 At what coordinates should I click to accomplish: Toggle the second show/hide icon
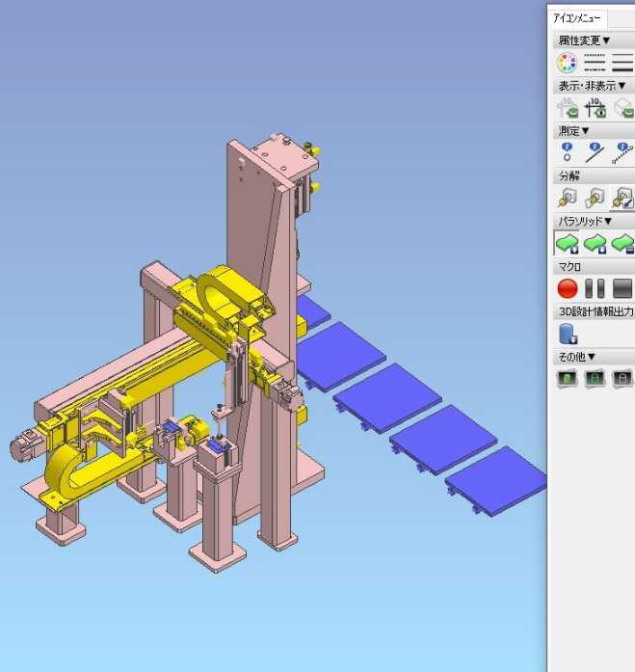tap(595, 108)
